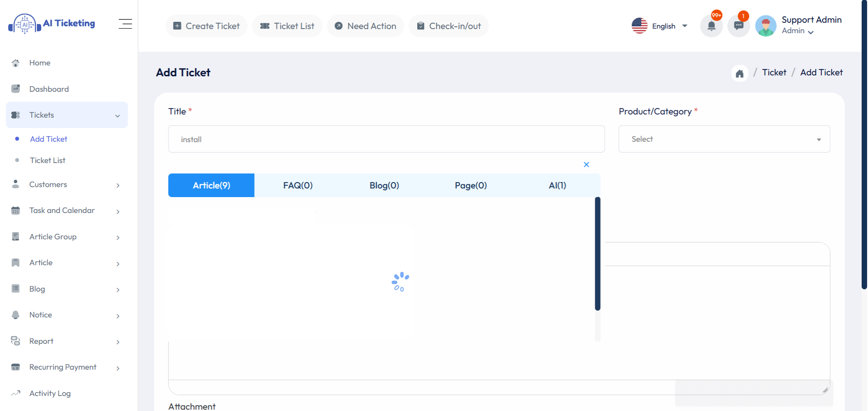Open the notification bell icon
The image size is (868, 411).
point(711,26)
